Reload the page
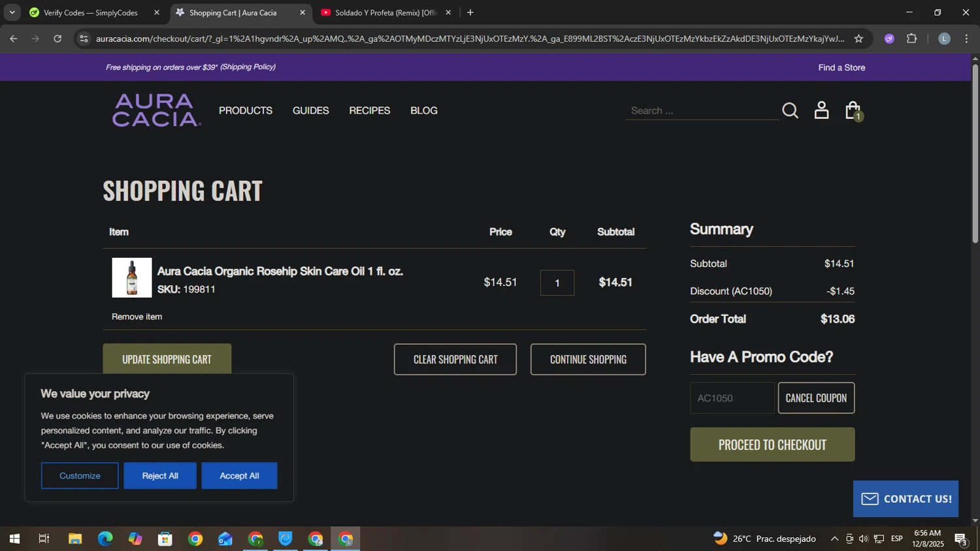The image size is (980, 551). [57, 39]
